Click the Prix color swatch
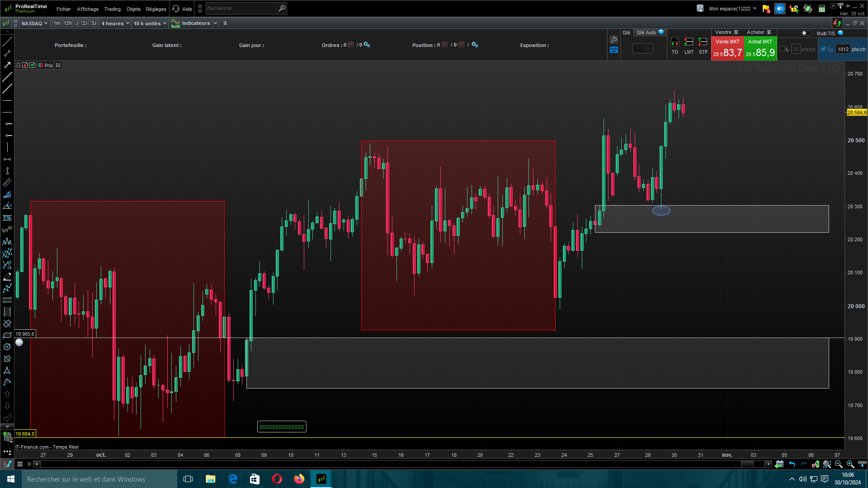 41,66
